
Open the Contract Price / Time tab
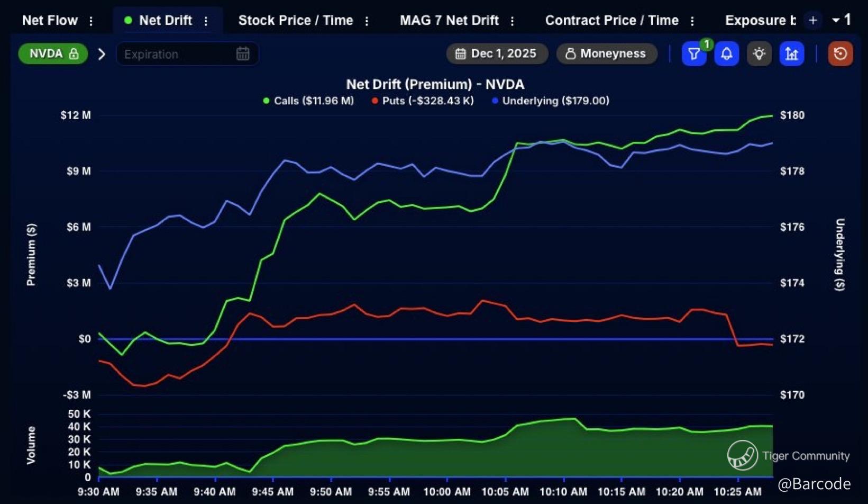click(612, 20)
